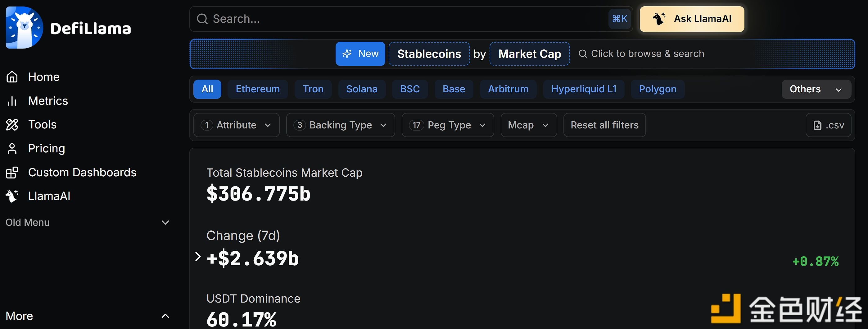Click the DefiLlama llama logo

coord(24,27)
